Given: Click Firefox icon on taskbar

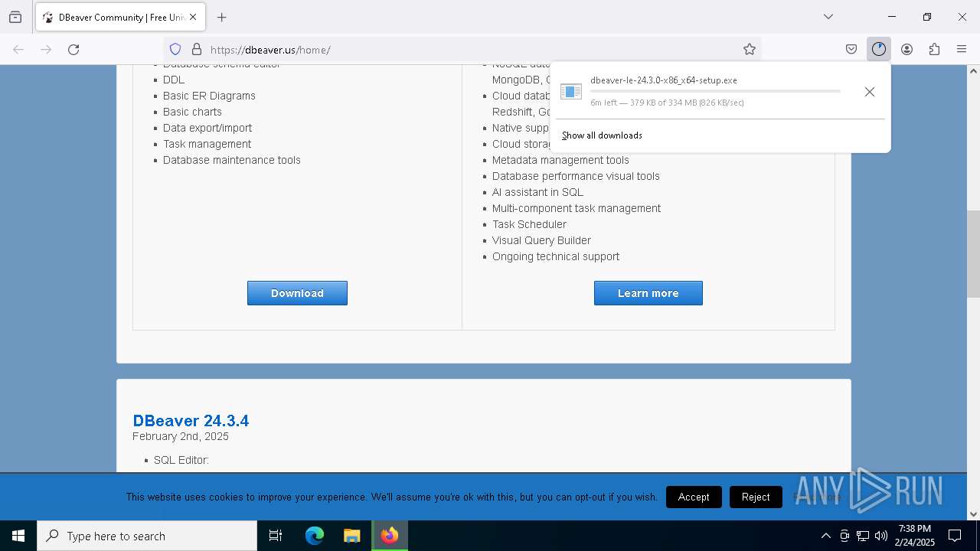Looking at the screenshot, I should [x=390, y=536].
